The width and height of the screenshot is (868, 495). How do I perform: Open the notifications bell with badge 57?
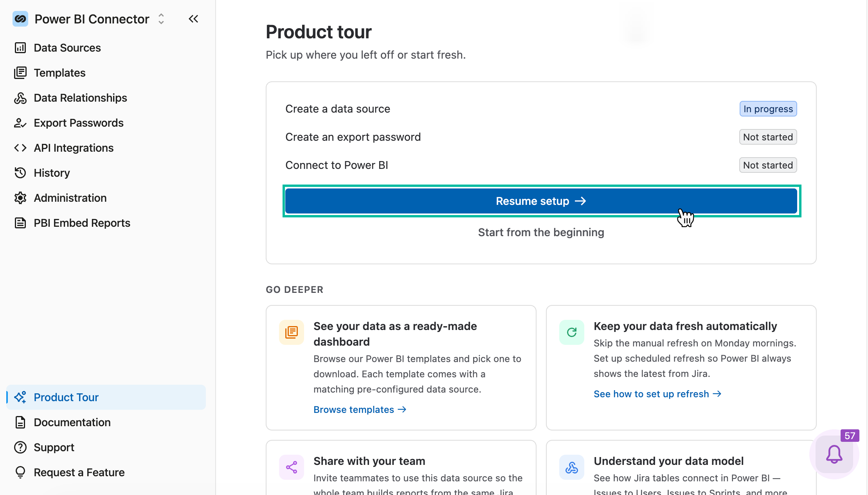pyautogui.click(x=834, y=454)
